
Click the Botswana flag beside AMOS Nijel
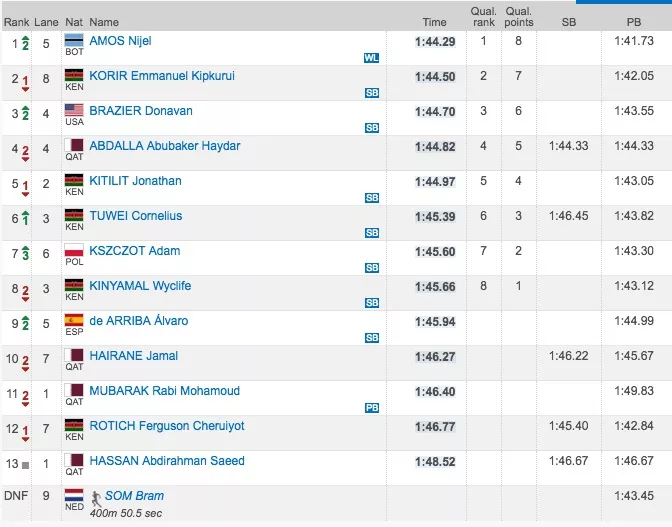tap(73, 41)
